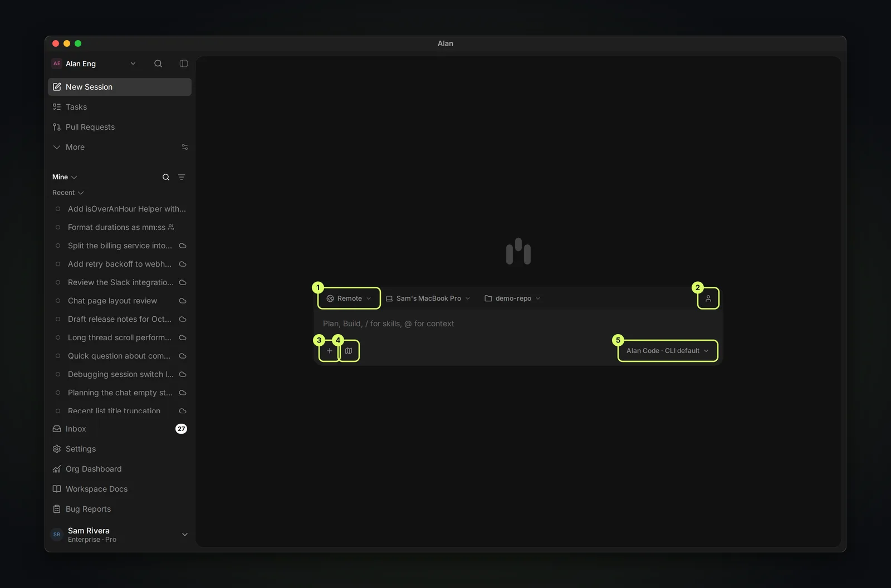
Task: Click cloud icon on 'Long thread scroll perform' row
Action: [x=183, y=337]
